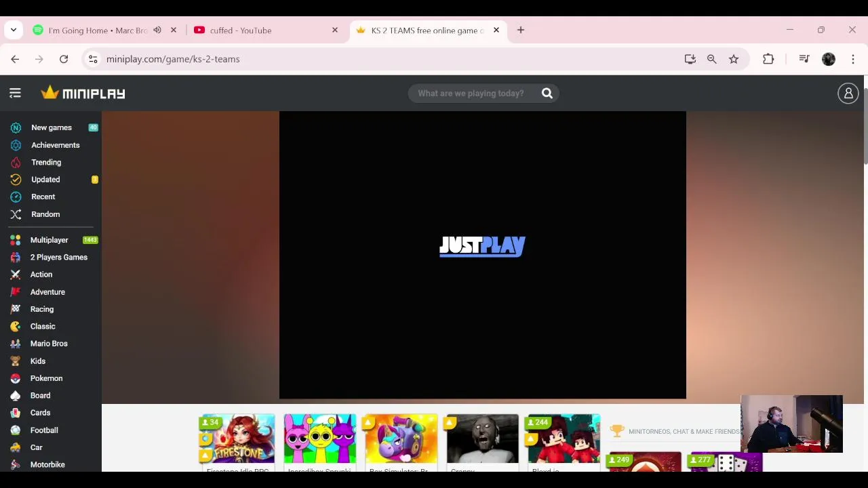Click the address bar URL

[173, 59]
